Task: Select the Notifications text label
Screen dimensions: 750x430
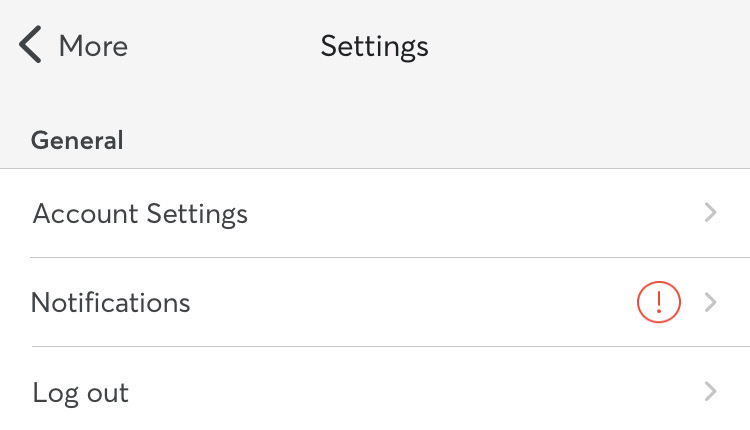Action: click(x=111, y=302)
